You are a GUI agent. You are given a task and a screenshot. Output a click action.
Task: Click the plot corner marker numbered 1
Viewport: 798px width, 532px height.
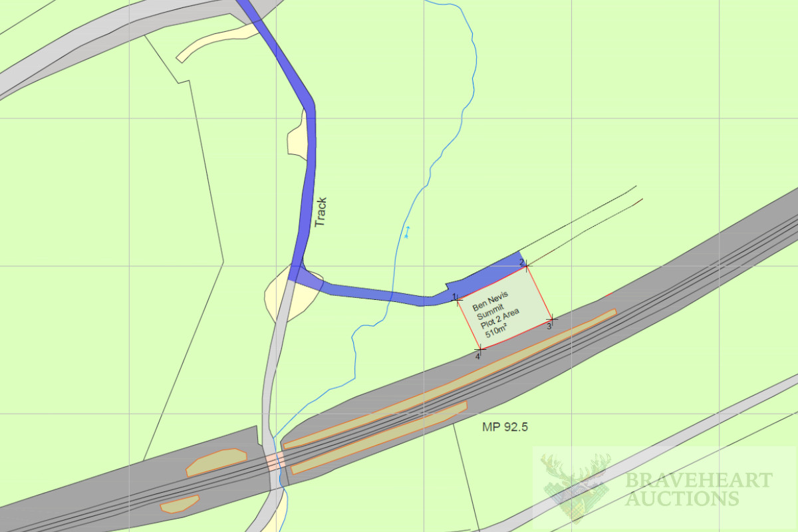(x=458, y=299)
